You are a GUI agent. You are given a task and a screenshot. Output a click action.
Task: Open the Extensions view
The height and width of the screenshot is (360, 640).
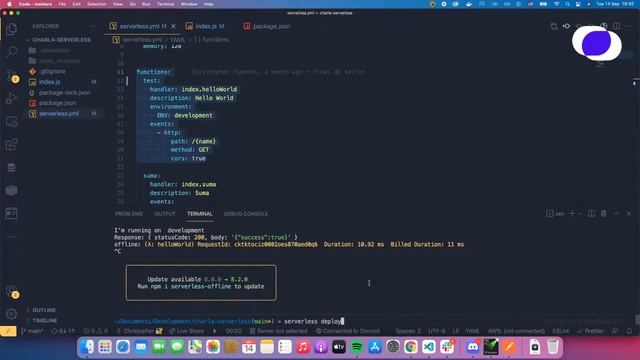coord(11,144)
